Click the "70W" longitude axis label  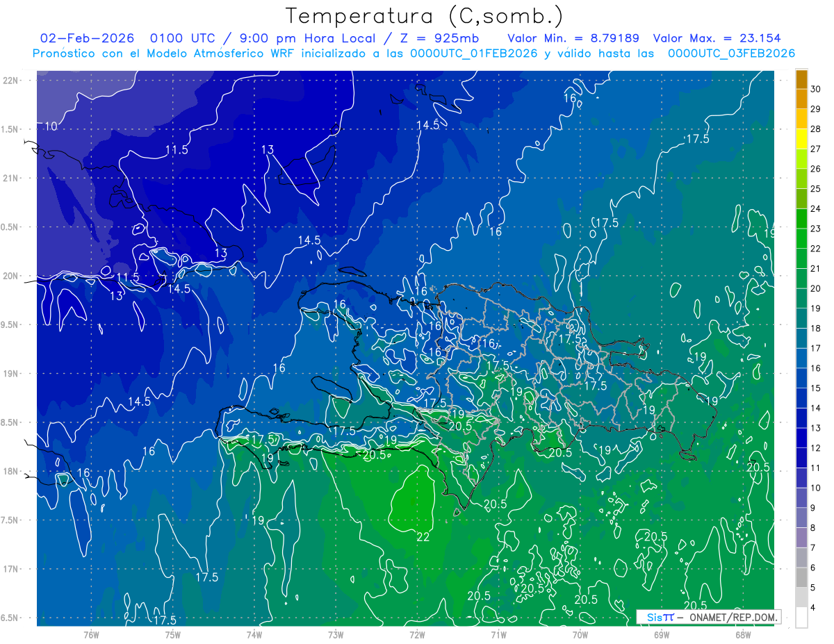click(x=580, y=634)
